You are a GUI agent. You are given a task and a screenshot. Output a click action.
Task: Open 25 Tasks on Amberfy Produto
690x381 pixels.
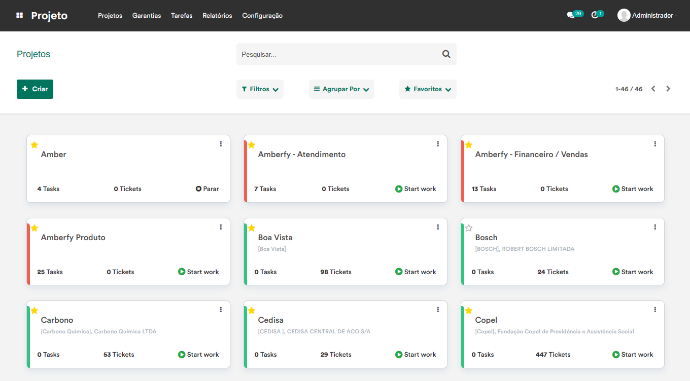click(x=50, y=271)
